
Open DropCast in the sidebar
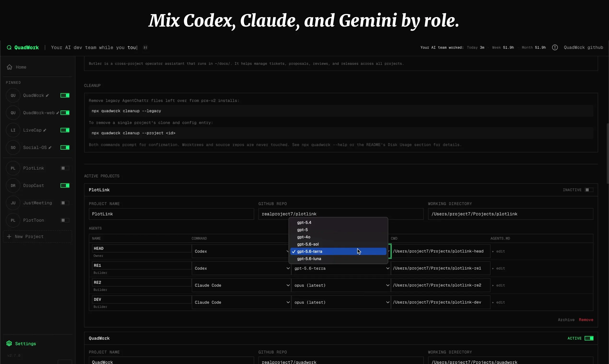pos(34,185)
